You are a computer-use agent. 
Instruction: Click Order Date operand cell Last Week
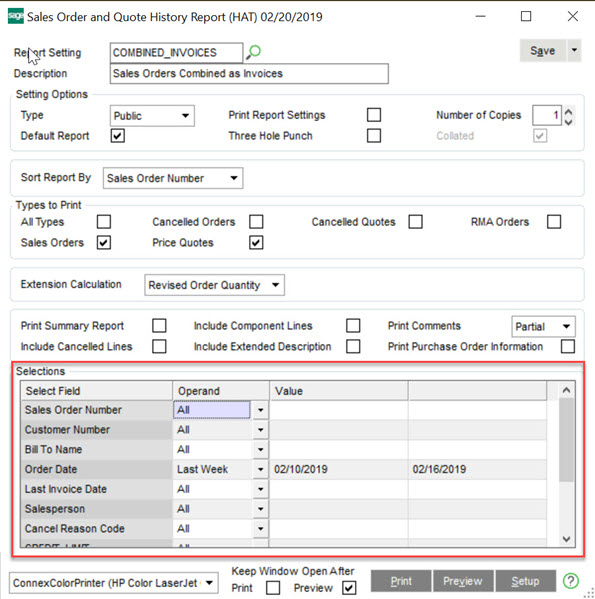[213, 469]
